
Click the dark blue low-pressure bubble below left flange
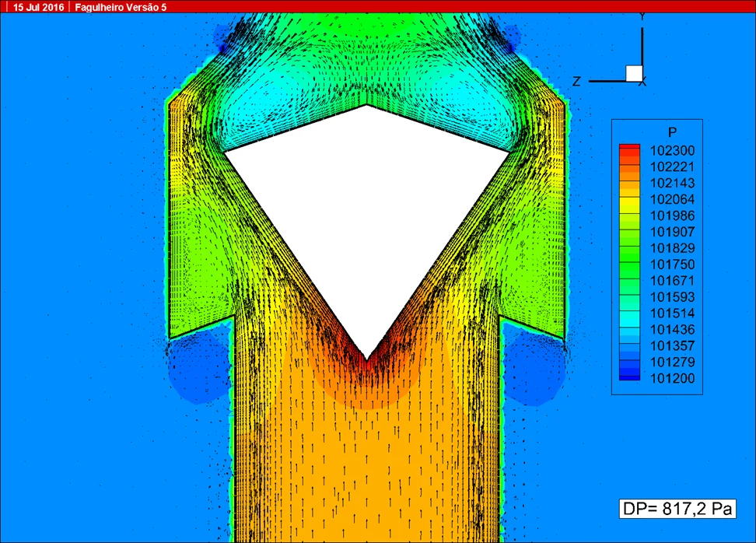(198, 367)
